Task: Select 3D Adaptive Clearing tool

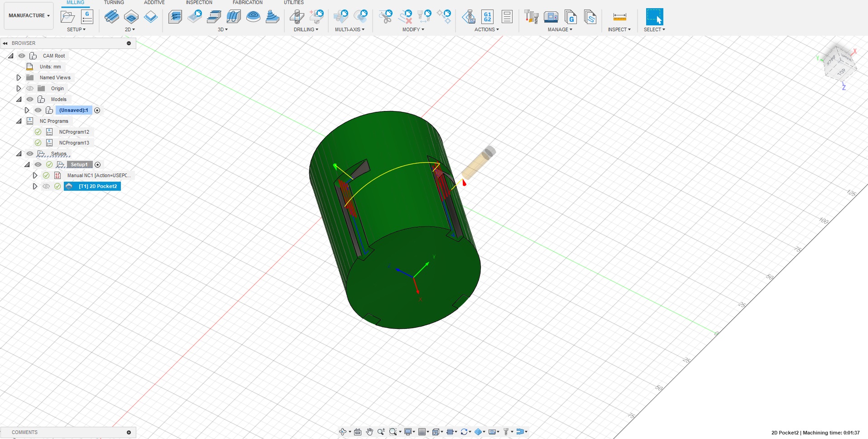Action: pyautogui.click(x=175, y=17)
